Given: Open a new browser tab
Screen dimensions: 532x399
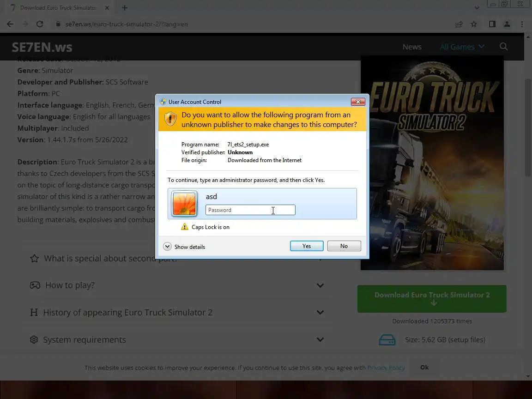Looking at the screenshot, I should [125, 8].
